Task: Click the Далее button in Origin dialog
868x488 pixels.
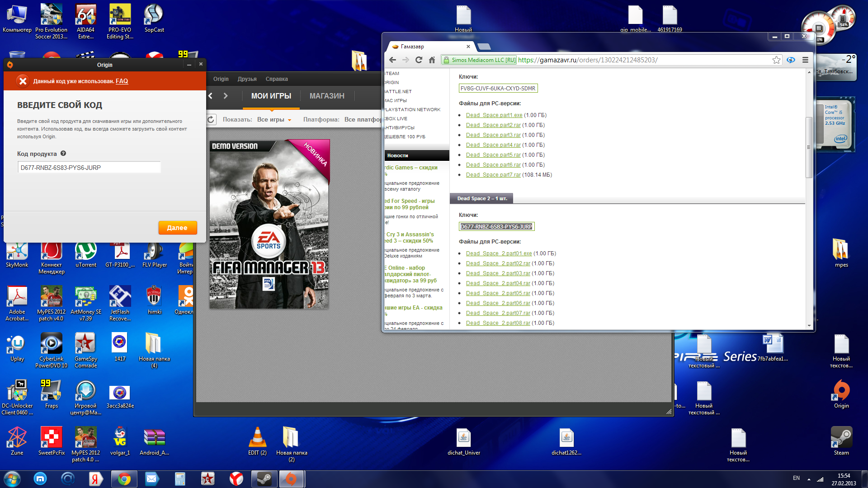Action: (178, 228)
